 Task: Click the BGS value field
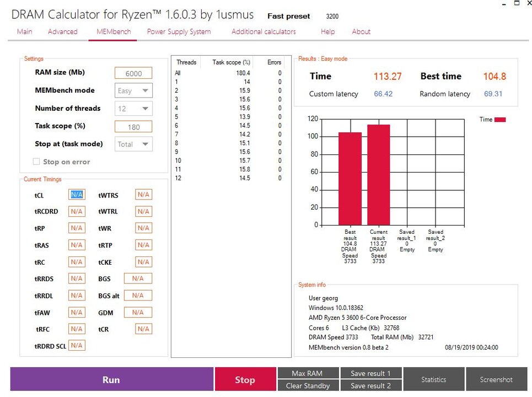click(138, 278)
